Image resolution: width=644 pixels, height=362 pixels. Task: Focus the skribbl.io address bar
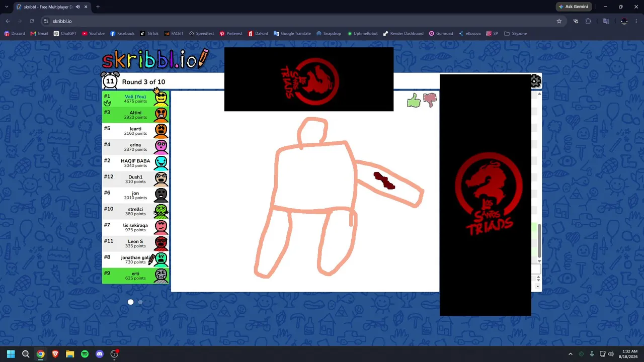point(301,21)
